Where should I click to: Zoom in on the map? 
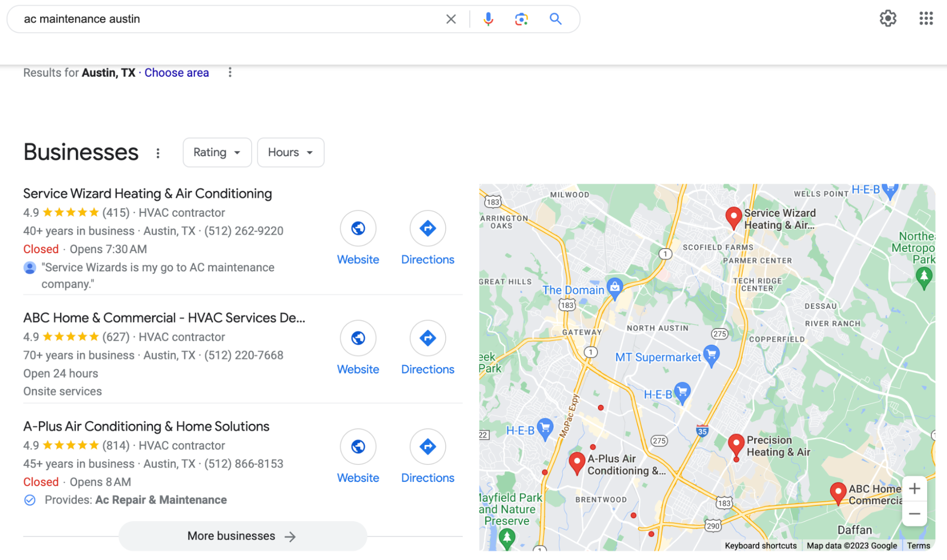coord(914,489)
